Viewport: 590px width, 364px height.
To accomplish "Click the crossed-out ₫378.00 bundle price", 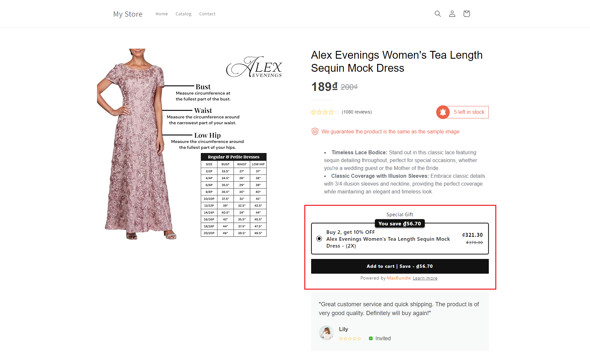I will [x=474, y=242].
